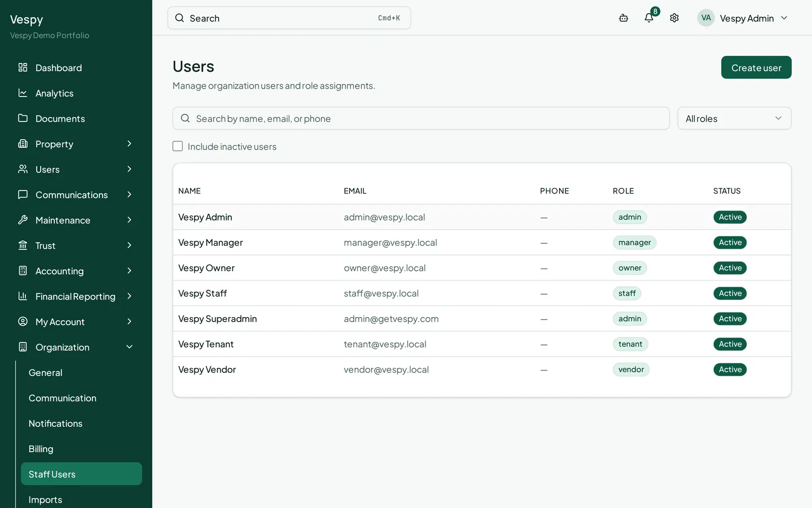Viewport: 812px width, 508px height.
Task: Click the Organization building icon
Action: pyautogui.click(x=23, y=347)
